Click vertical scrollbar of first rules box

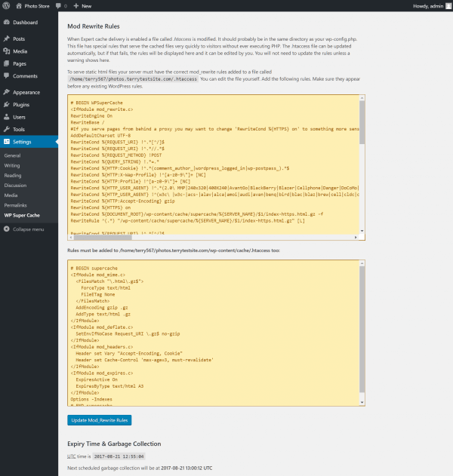pyautogui.click(x=362, y=122)
